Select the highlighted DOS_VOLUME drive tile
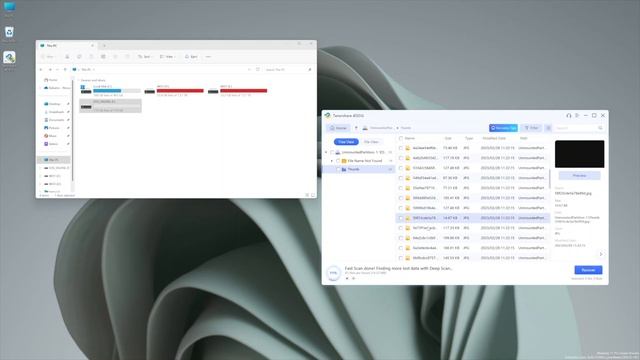Image resolution: width=640 pixels, height=360 pixels. coord(111,106)
